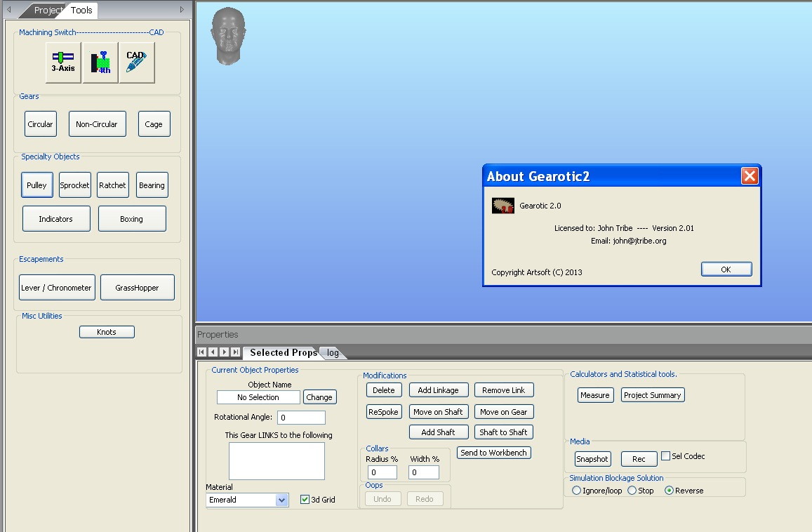Jump to the first properties tab arrow
This screenshot has width=812, height=532.
pos(202,352)
